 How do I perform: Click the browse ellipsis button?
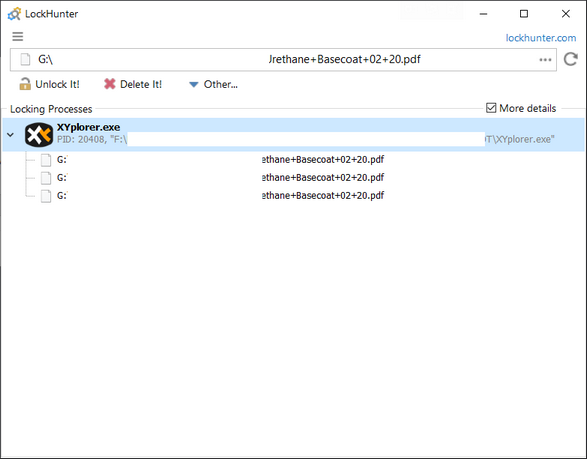coord(545,60)
